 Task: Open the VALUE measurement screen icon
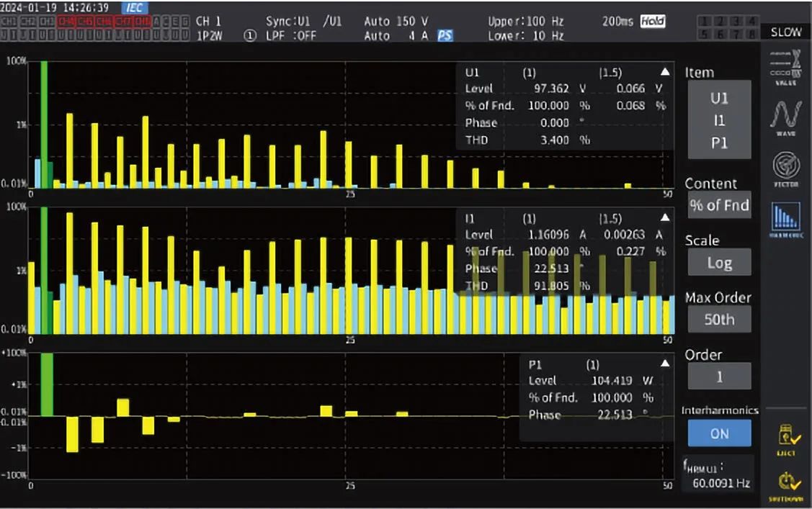785,67
